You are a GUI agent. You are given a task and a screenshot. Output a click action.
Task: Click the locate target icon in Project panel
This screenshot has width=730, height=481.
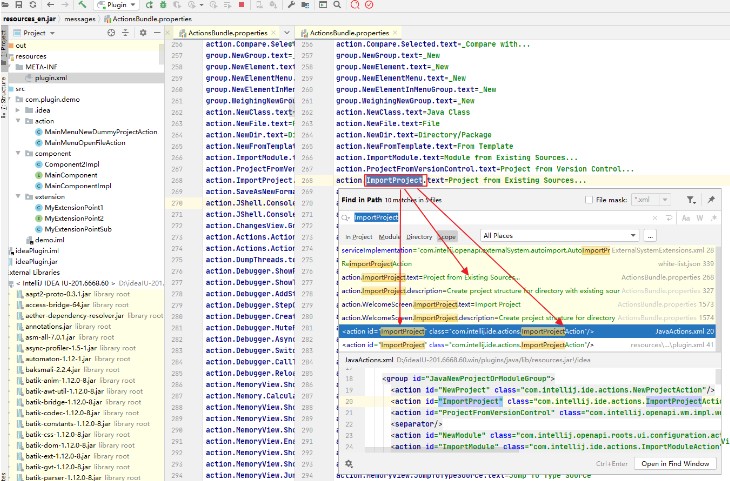111,33
